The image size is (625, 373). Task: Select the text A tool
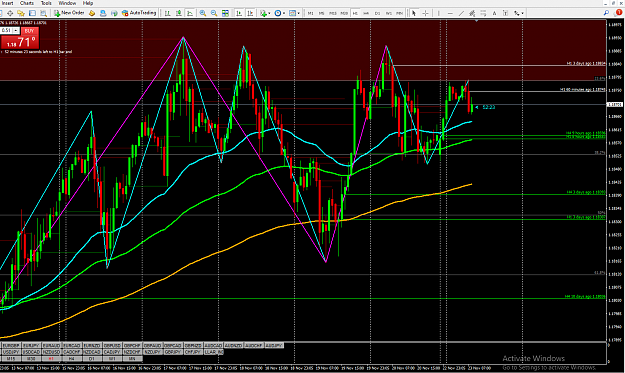494,13
